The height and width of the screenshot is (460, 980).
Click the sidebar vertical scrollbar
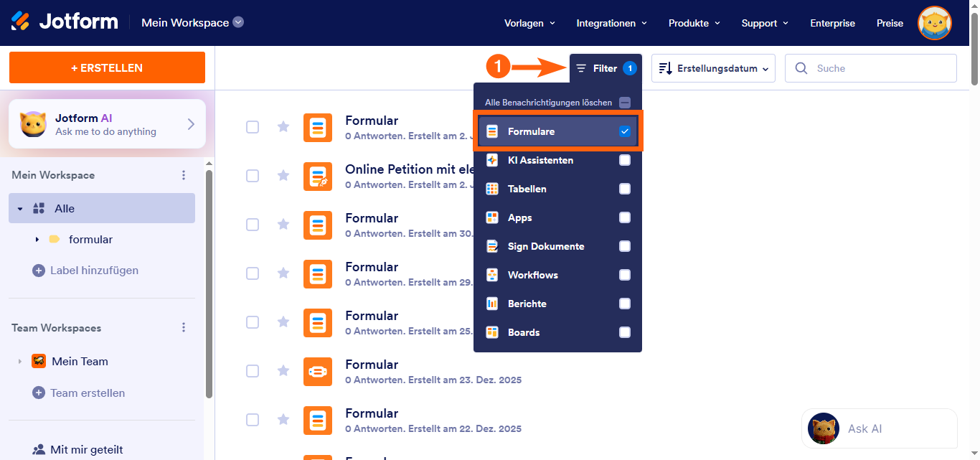(209, 283)
